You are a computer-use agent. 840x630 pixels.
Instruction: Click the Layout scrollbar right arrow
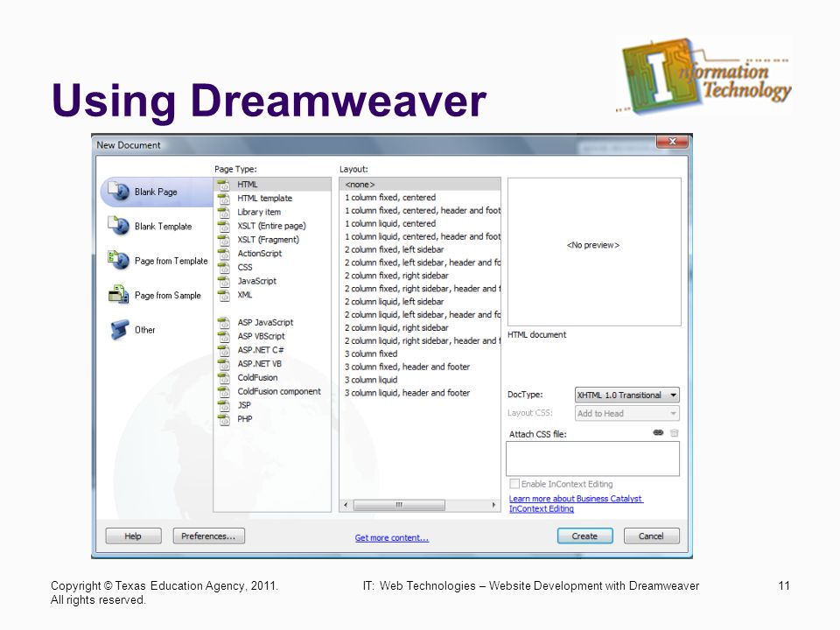point(493,505)
